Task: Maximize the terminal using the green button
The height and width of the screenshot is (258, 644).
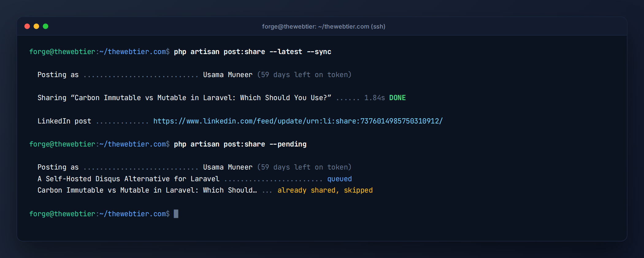Action: coord(45,26)
